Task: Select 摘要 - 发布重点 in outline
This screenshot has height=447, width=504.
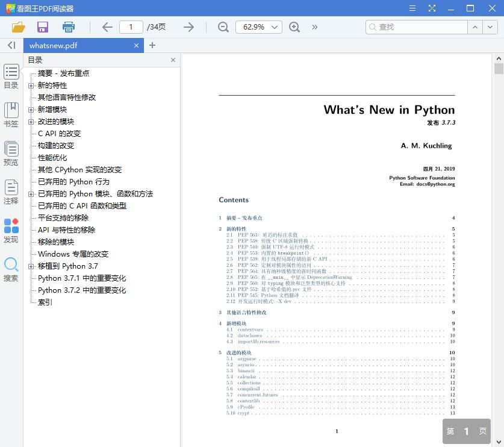Action: 63,73
